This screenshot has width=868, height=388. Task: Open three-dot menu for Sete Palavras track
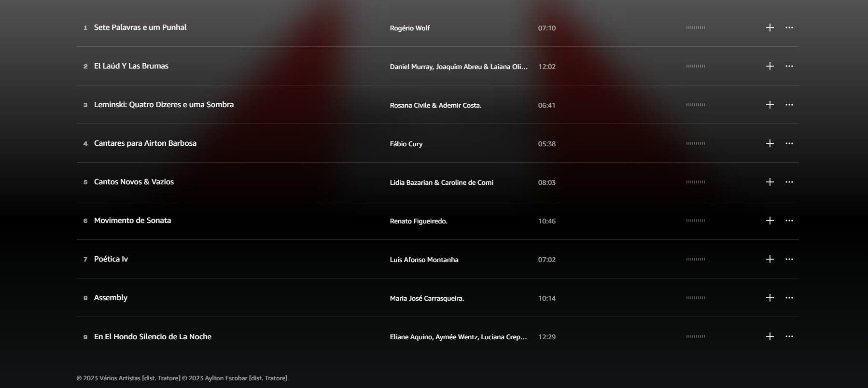tap(789, 28)
